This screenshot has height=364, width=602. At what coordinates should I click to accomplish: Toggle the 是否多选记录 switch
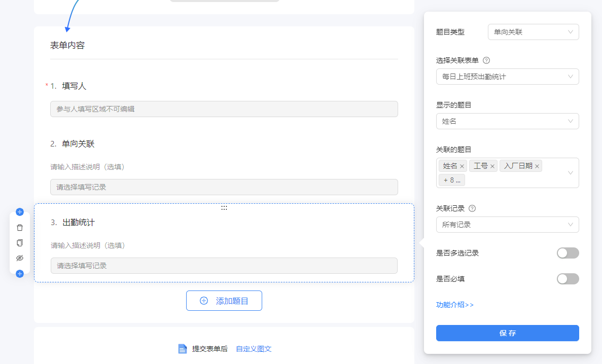coord(568,253)
